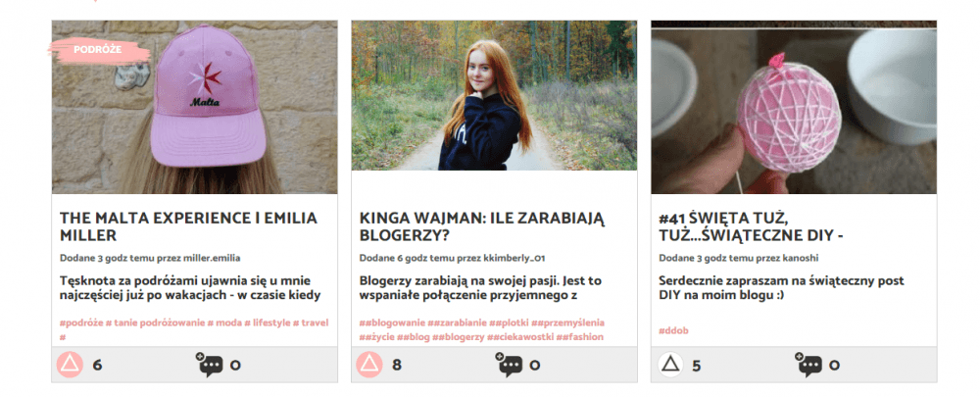Open comments on Malta Experience post
The width and height of the screenshot is (980, 397).
210,365
